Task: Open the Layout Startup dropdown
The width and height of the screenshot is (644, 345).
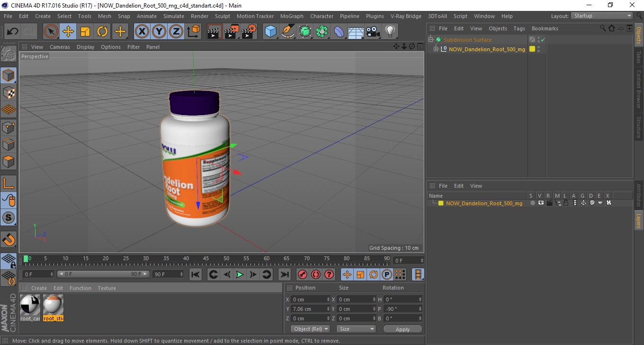Action: pos(602,16)
